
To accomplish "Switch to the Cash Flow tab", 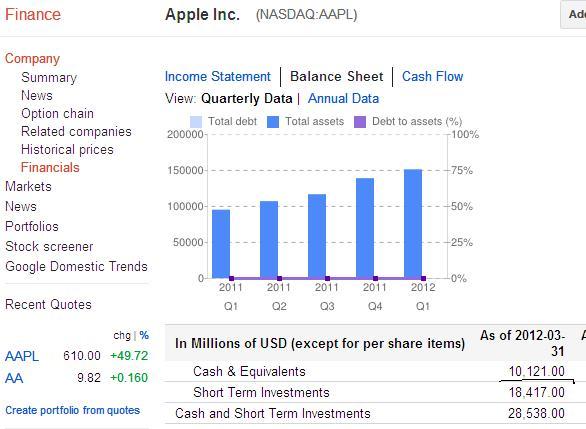I will tap(432, 77).
